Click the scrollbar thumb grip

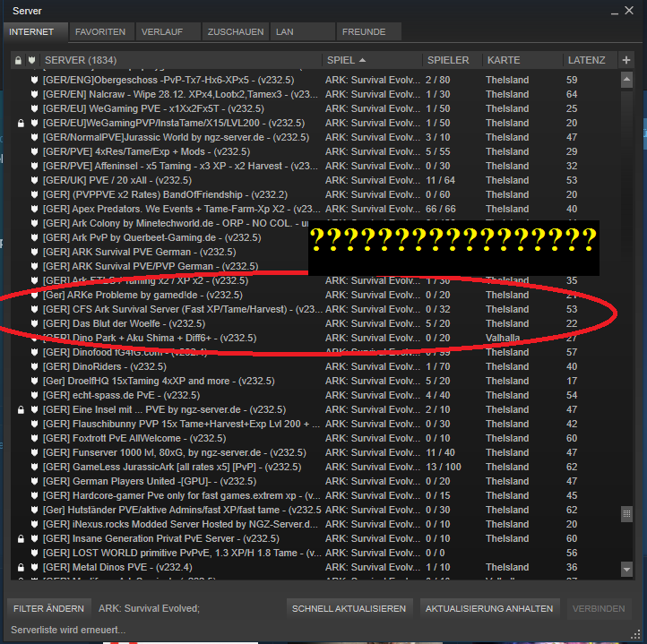[626, 514]
